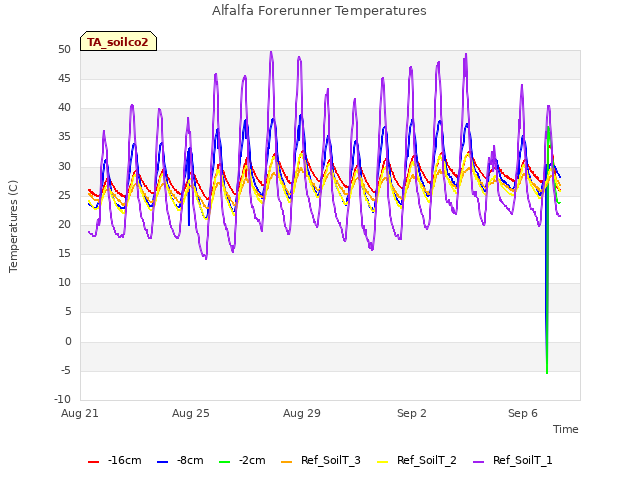Click the Sep 6 x-axis tick label

pyautogui.click(x=523, y=413)
